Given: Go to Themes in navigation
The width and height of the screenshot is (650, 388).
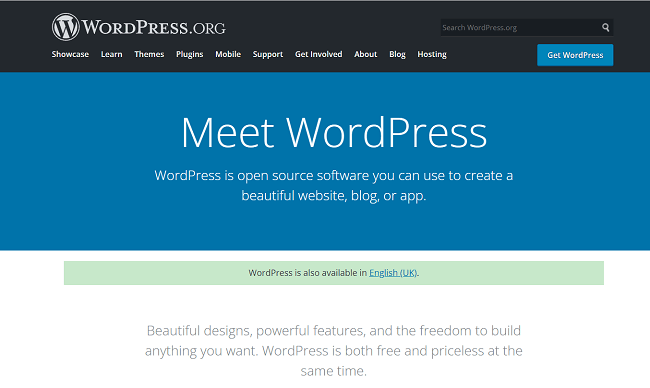Looking at the screenshot, I should pyautogui.click(x=149, y=54).
